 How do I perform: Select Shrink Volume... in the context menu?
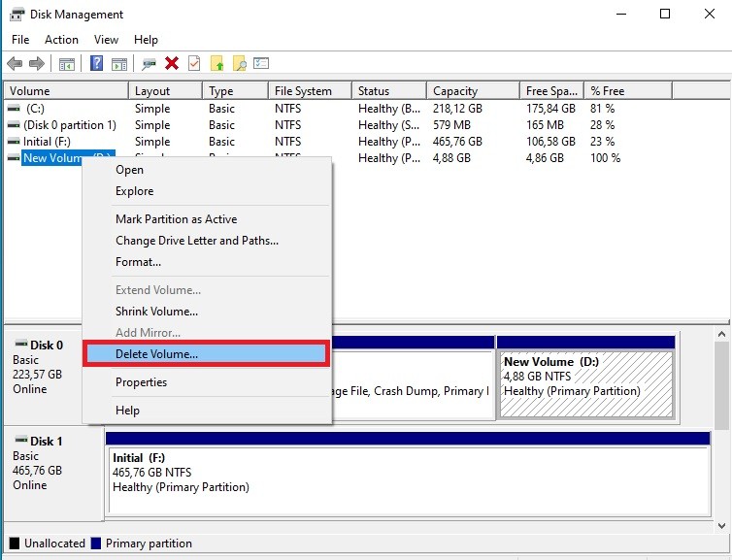[207, 312]
